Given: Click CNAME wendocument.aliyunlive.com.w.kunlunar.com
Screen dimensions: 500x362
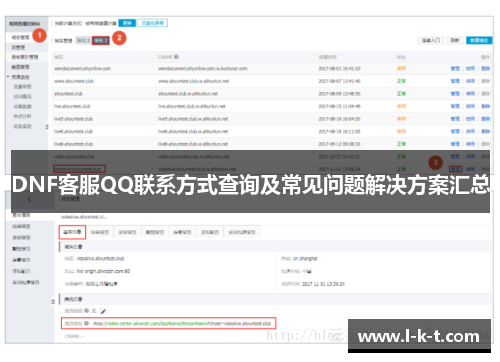Looking at the screenshot, I should [x=203, y=69].
